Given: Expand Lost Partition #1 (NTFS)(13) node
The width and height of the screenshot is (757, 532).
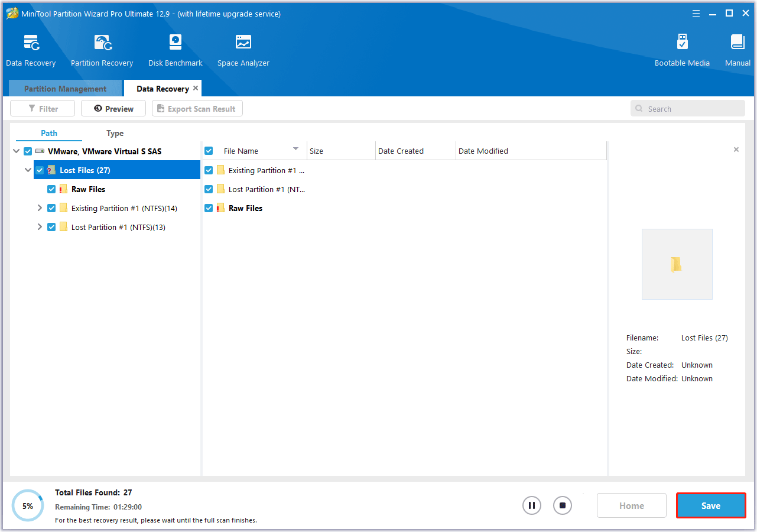Looking at the screenshot, I should 40,227.
